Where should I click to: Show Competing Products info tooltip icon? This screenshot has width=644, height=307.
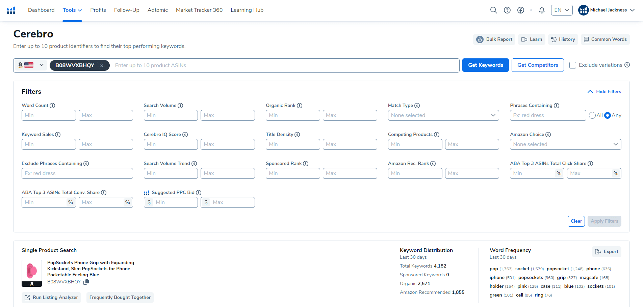pyautogui.click(x=437, y=135)
